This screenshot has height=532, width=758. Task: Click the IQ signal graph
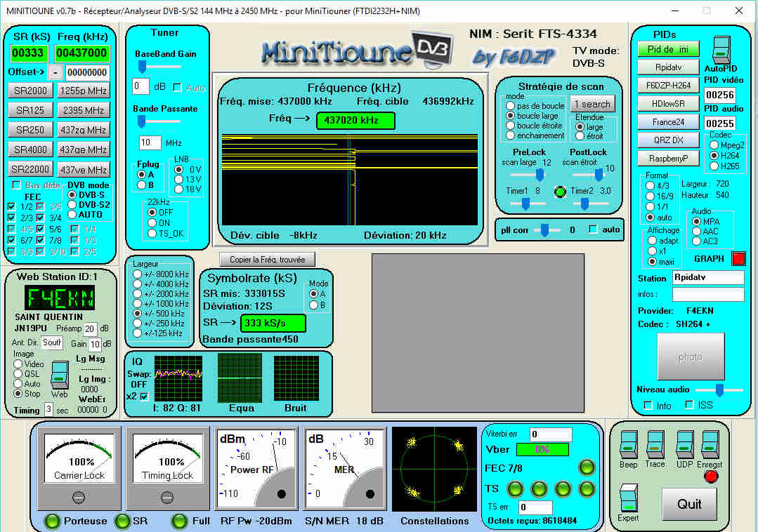pos(178,378)
